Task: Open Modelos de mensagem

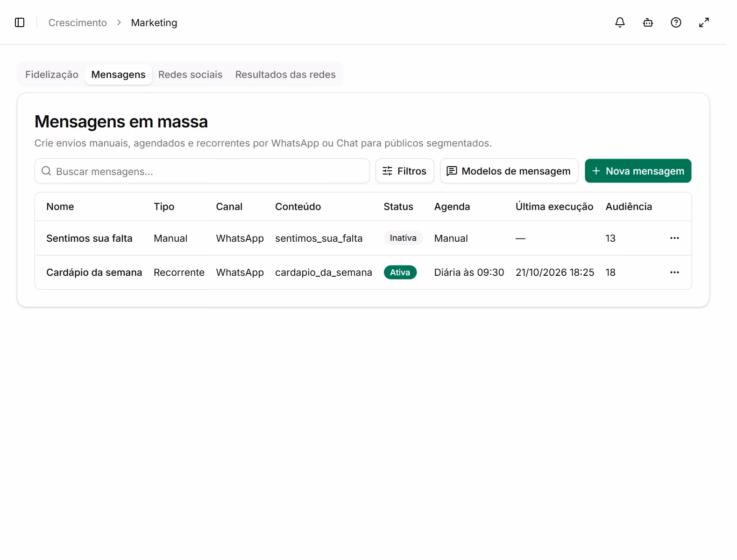Action: 509,171
